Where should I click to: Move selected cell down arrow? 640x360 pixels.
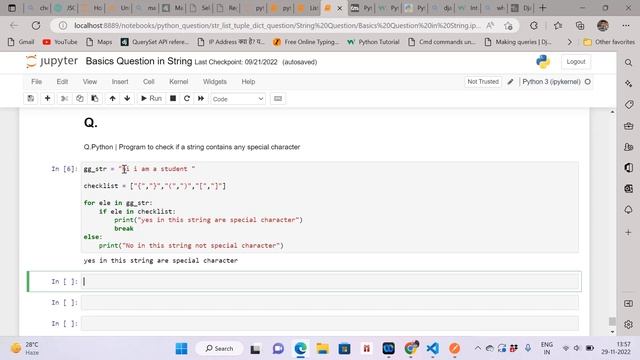pos(127,99)
